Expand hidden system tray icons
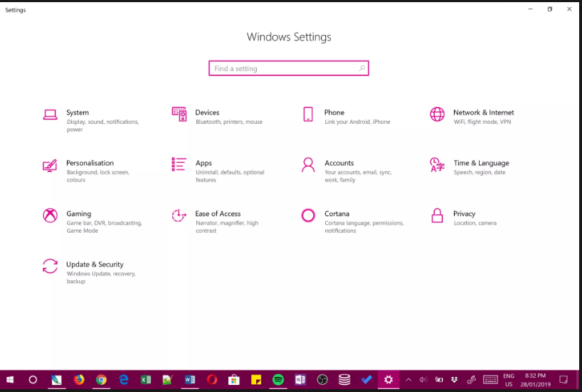582x392 pixels. [408, 380]
